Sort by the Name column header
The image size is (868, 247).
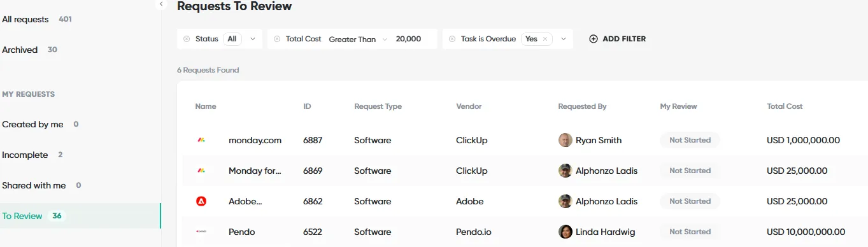206,106
